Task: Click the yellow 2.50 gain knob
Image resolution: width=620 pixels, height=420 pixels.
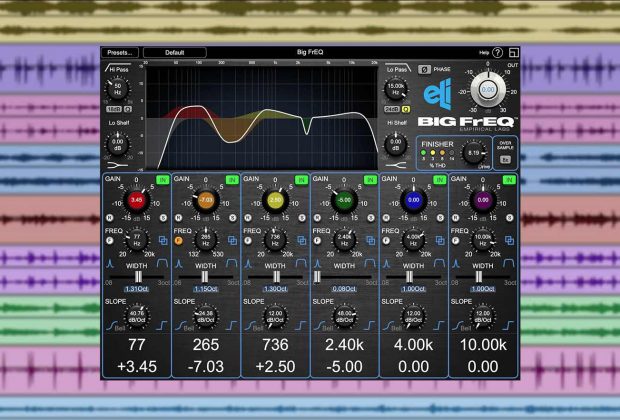Action: 275,200
